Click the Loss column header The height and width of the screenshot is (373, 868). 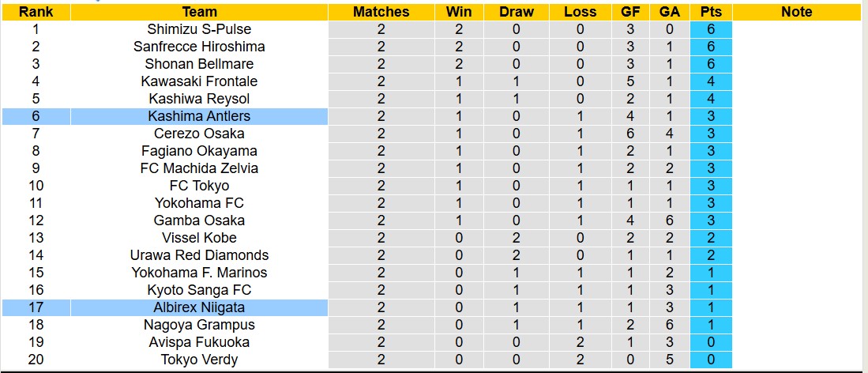coord(581,12)
